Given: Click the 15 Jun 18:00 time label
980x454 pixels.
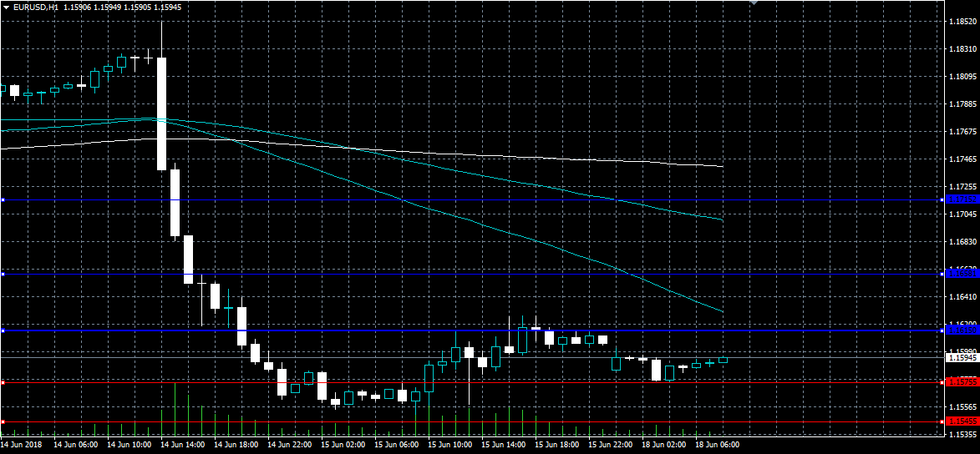Looking at the screenshot, I should coord(557,445).
